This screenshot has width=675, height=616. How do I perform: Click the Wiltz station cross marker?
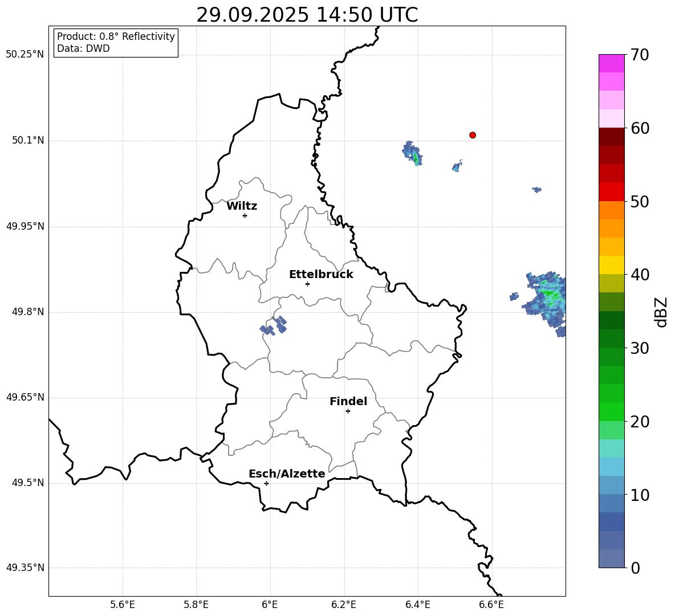click(x=245, y=215)
